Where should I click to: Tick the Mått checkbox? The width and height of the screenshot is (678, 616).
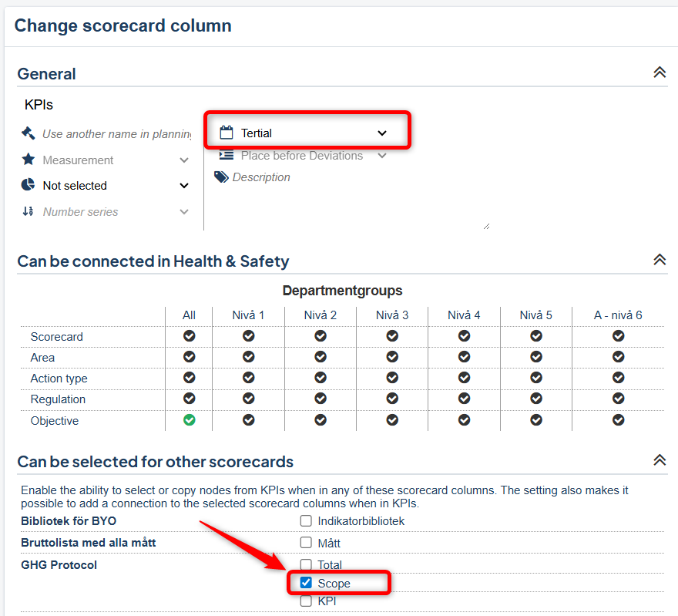click(x=306, y=543)
